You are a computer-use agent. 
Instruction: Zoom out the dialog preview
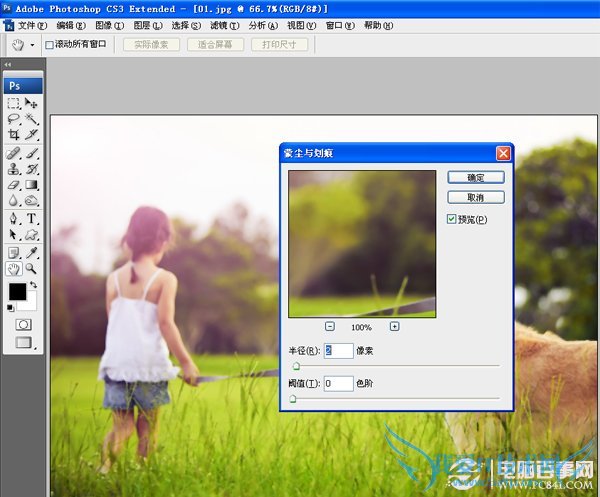[x=330, y=326]
